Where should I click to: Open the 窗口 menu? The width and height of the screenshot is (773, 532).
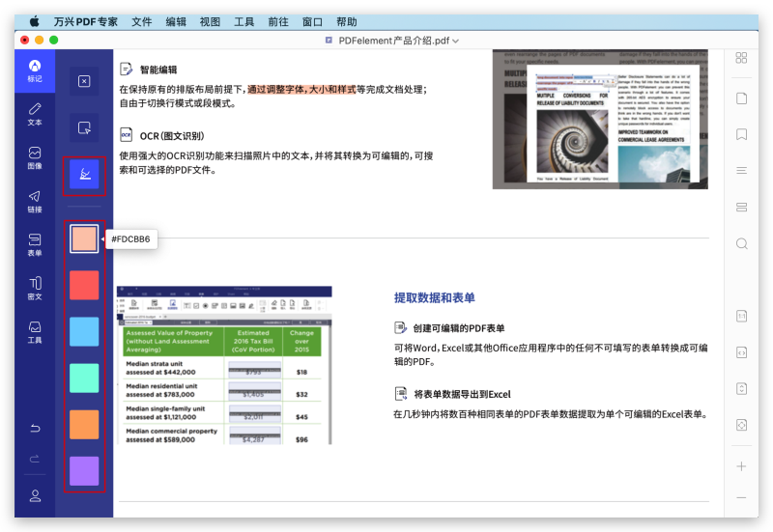pos(312,21)
